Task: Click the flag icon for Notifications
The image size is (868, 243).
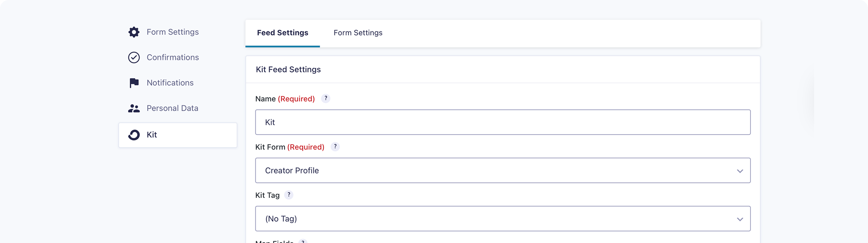Action: point(134,83)
